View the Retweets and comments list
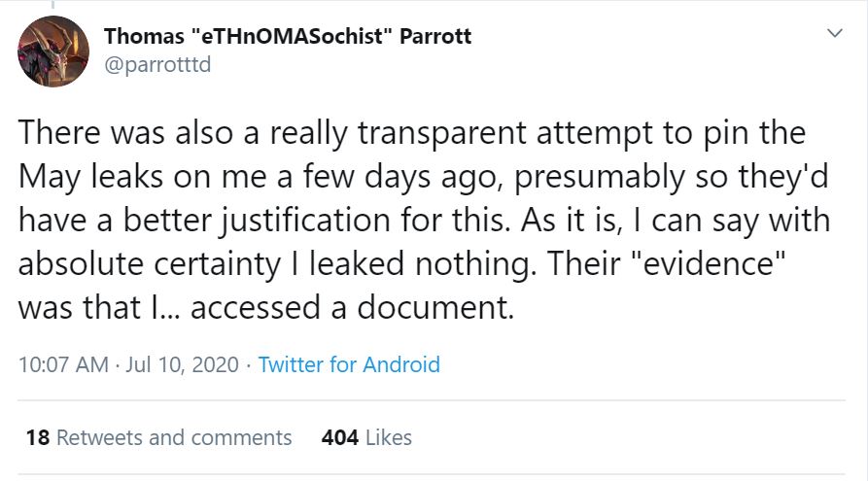 point(175,437)
